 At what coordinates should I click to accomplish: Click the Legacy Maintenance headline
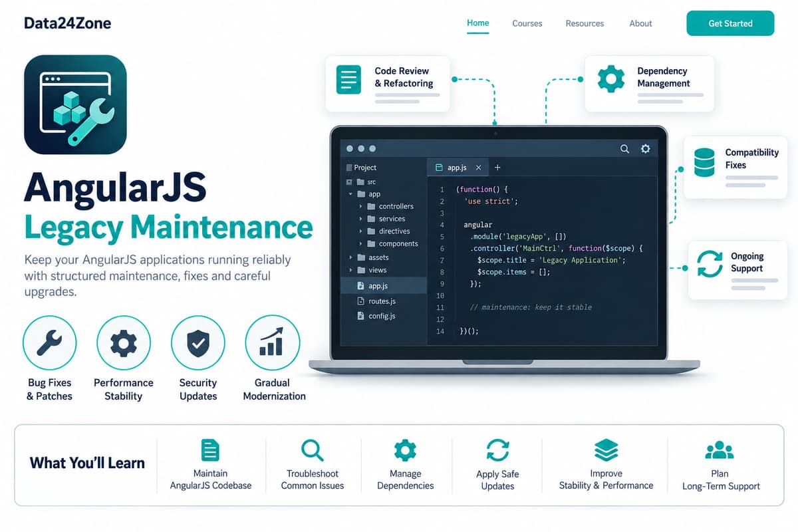pos(168,227)
